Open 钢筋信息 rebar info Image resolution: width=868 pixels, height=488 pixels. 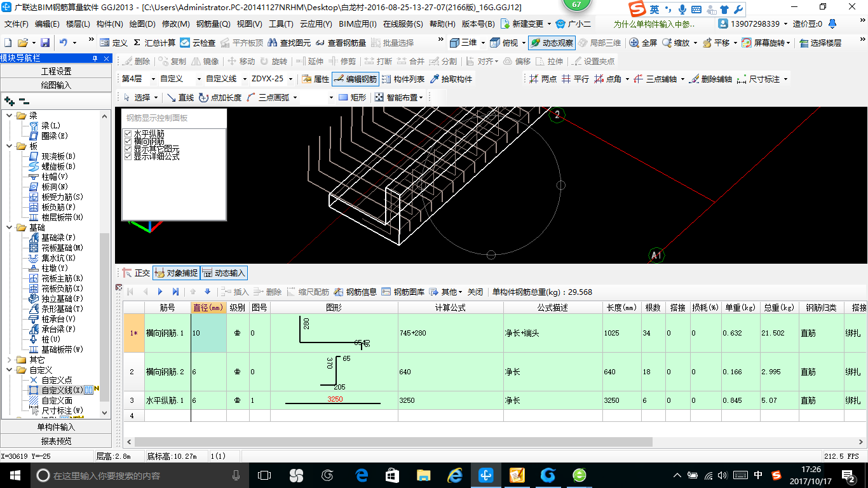[x=355, y=292]
